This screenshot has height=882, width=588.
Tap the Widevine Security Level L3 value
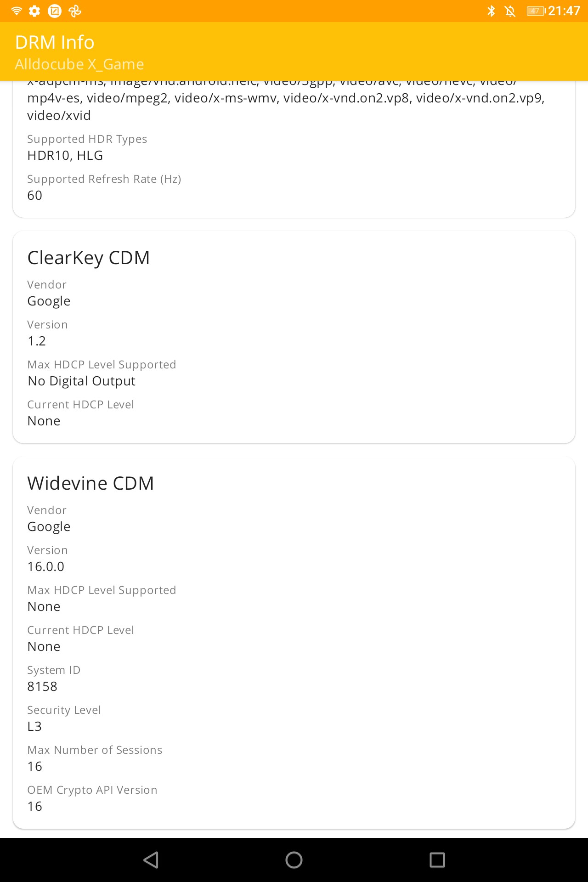34,726
